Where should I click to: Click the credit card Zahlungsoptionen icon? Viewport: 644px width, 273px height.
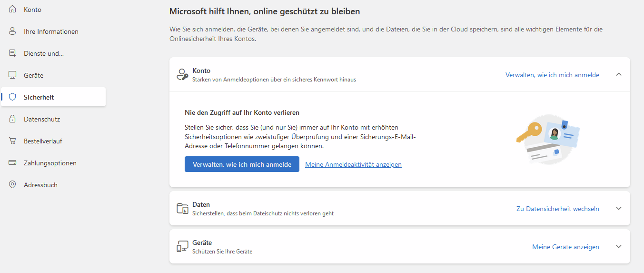point(13,163)
